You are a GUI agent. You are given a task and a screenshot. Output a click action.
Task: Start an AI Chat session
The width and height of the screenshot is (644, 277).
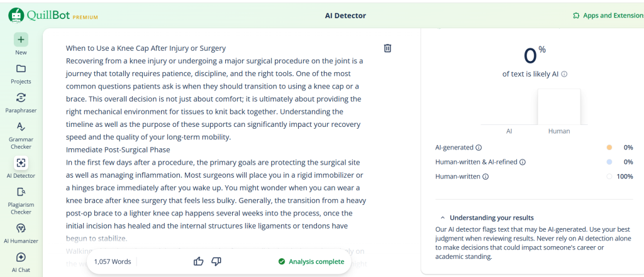point(21,258)
